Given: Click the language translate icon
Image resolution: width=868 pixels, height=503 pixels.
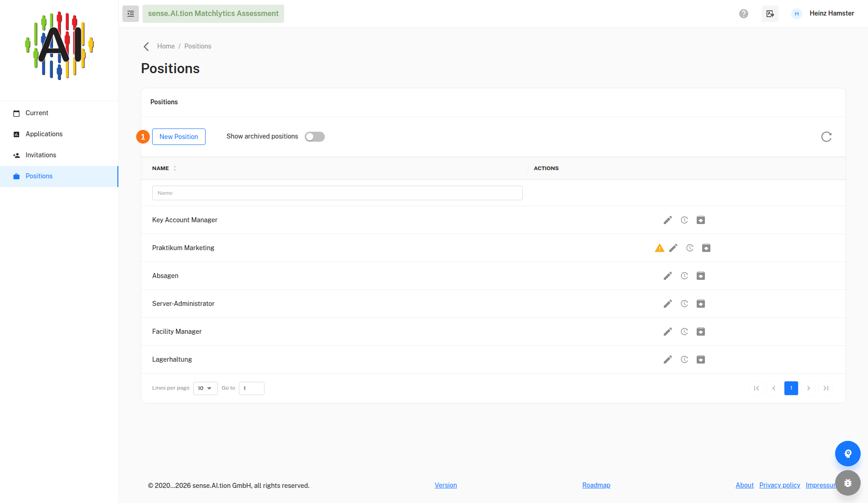Looking at the screenshot, I should (x=770, y=14).
